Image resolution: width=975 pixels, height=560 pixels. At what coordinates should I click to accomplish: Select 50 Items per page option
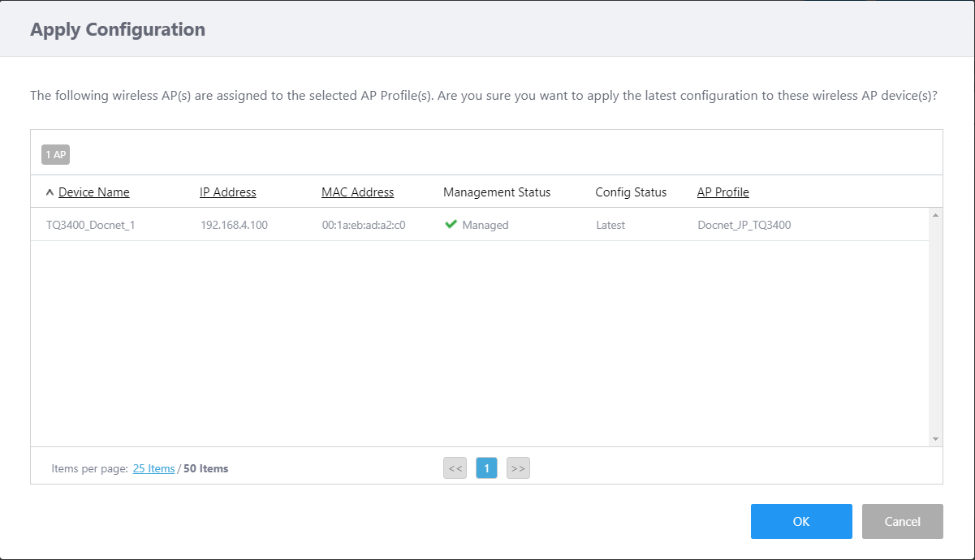pos(205,468)
